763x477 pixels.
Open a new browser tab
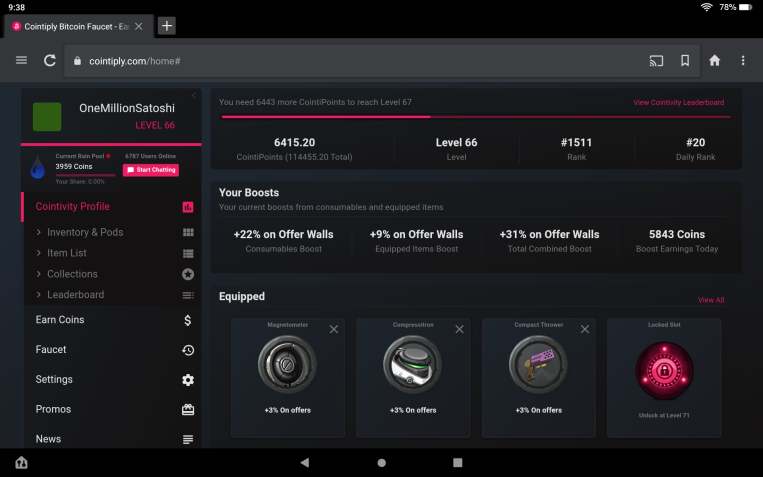pos(166,26)
